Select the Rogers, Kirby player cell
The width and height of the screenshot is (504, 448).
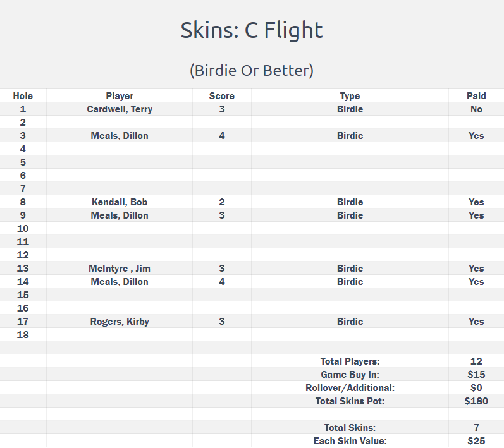120,322
